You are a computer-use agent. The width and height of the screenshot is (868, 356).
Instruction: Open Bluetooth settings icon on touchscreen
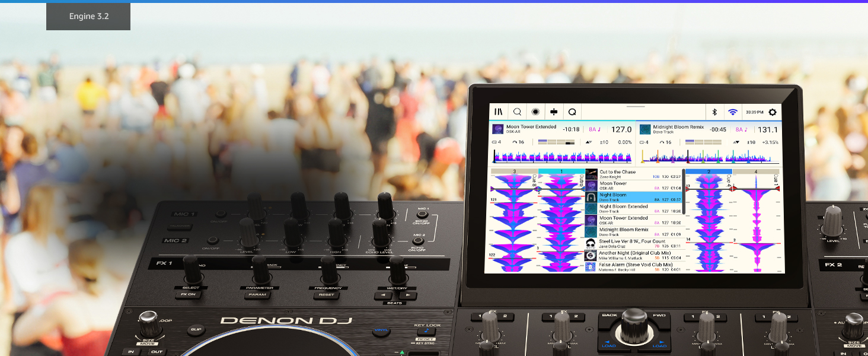coord(714,112)
